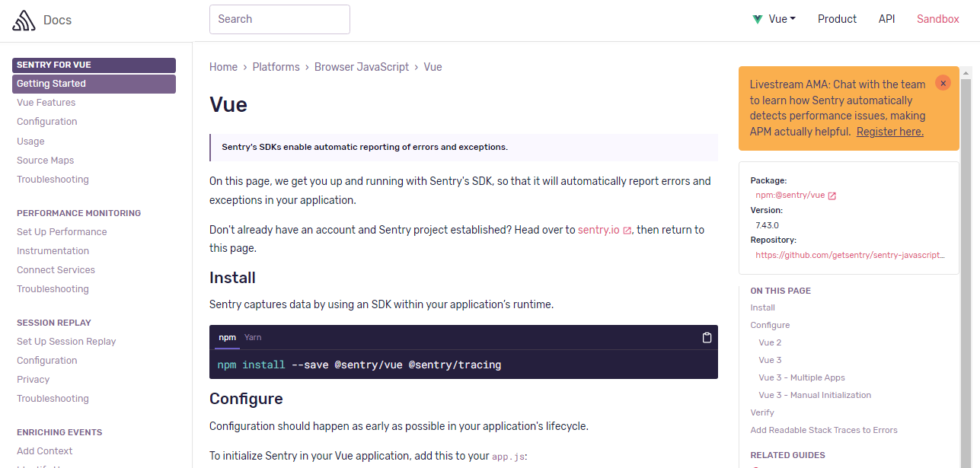Viewport: 980px width, 468px height.
Task: Click the Session Replay sidebar heading
Action: 54,323
